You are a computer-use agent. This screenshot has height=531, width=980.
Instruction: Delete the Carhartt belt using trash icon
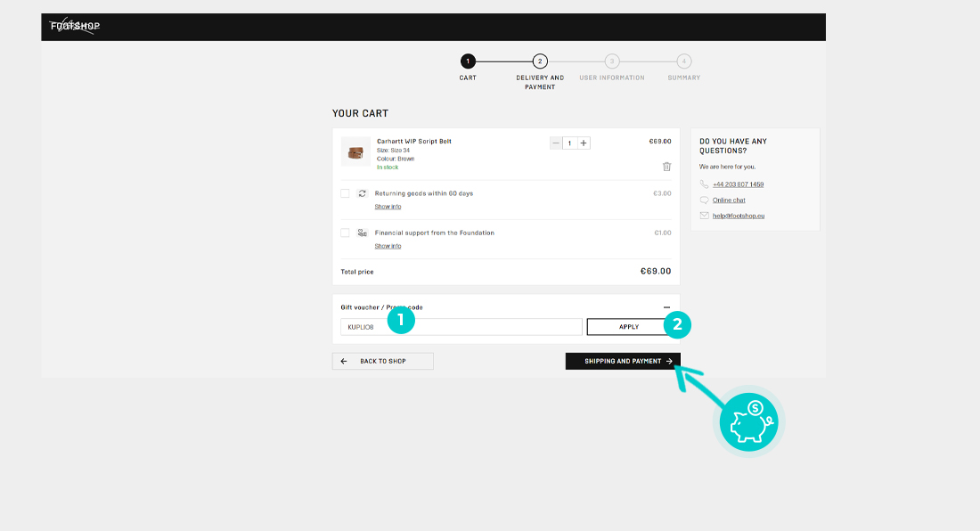point(666,167)
